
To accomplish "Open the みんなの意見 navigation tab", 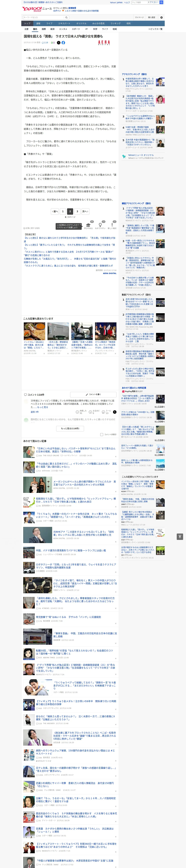I will point(99,24).
